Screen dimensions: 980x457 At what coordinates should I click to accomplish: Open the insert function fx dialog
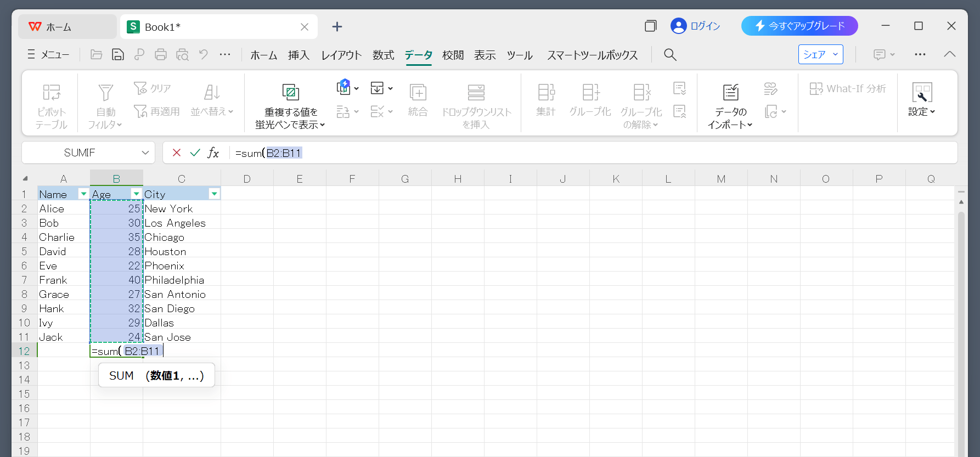click(x=213, y=153)
